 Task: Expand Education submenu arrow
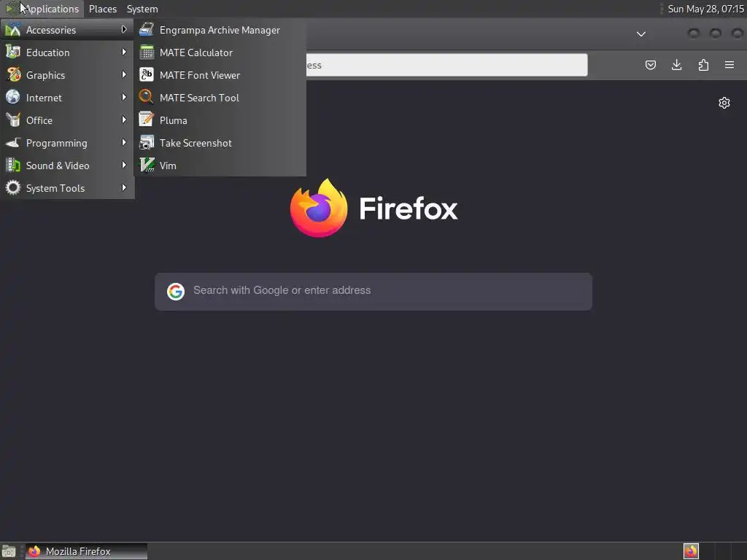(x=124, y=52)
